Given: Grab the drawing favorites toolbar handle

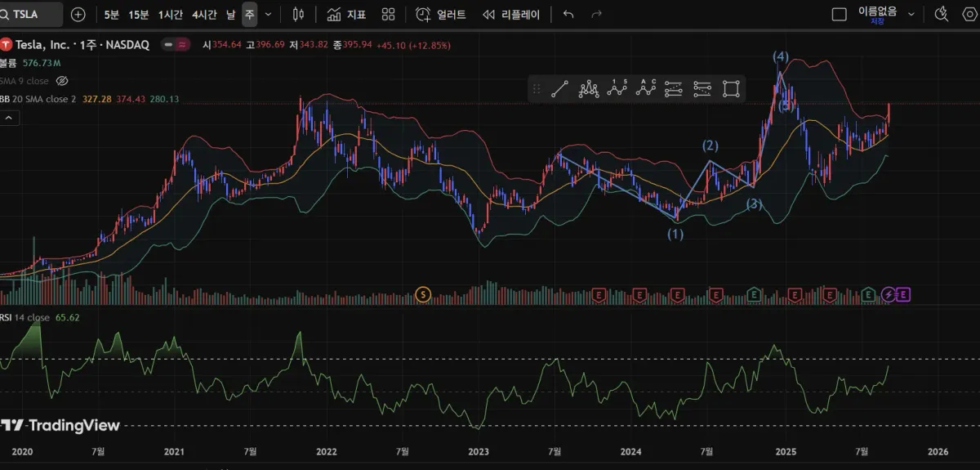Looking at the screenshot, I should [x=537, y=88].
